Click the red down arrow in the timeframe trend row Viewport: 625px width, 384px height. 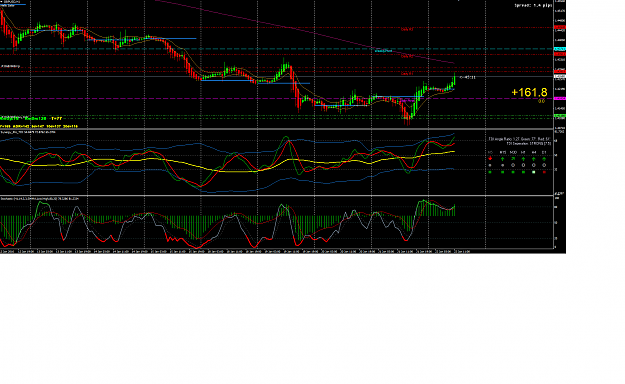(x=490, y=158)
